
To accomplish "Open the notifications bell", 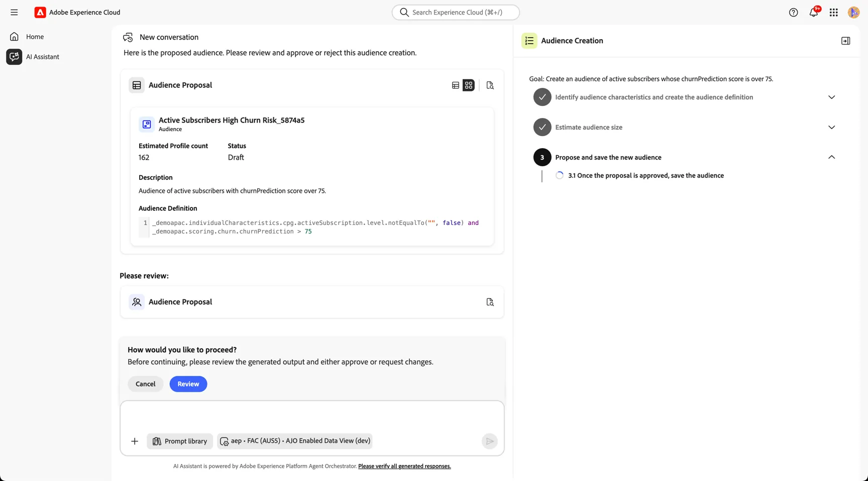I will pyautogui.click(x=814, y=13).
